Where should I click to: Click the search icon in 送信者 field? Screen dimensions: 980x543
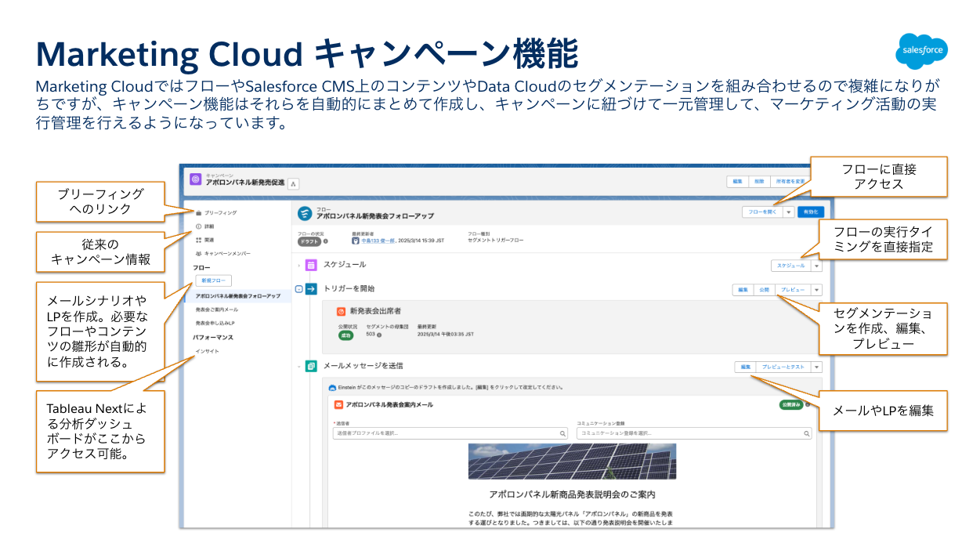point(562,433)
